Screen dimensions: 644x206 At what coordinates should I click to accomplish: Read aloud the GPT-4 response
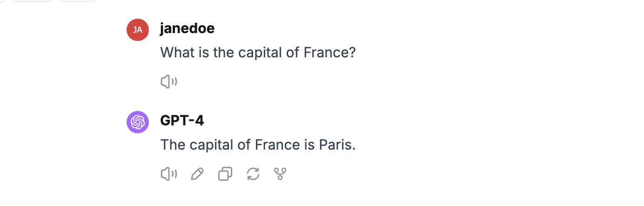168,174
